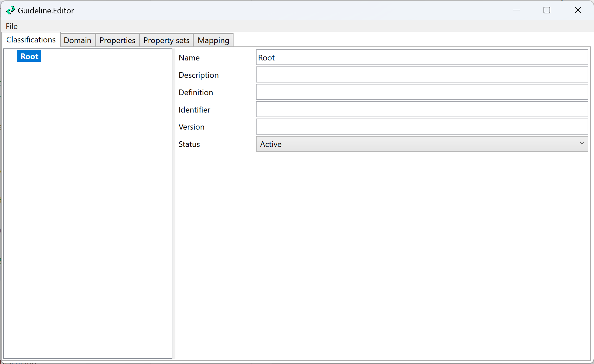Focus the Description text field

tap(422, 75)
